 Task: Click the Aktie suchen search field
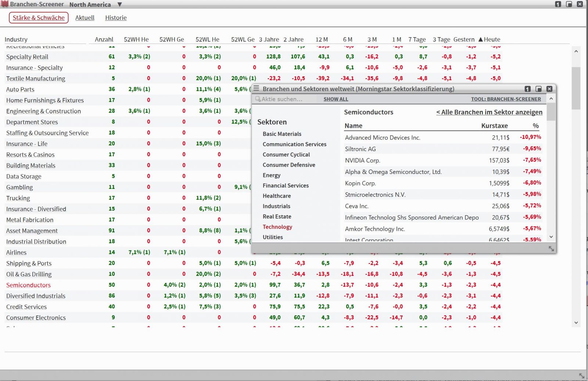[x=286, y=99]
